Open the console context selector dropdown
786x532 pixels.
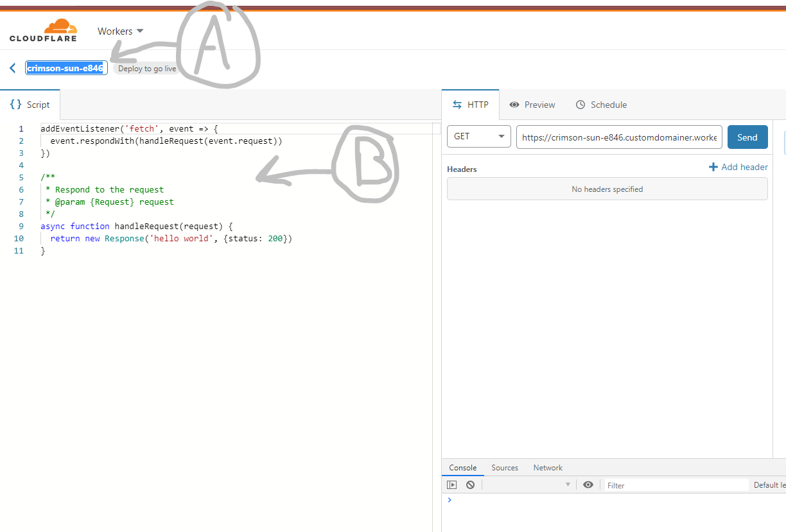tap(528, 485)
